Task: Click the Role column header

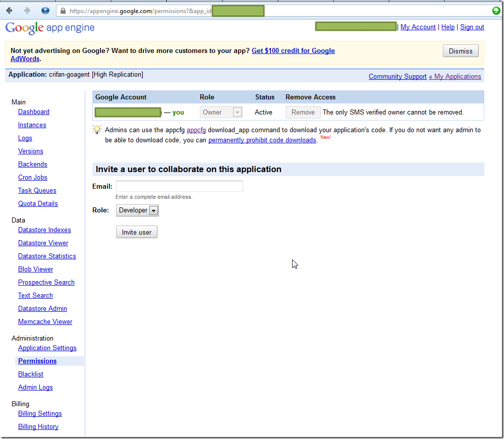Action: 207,97
